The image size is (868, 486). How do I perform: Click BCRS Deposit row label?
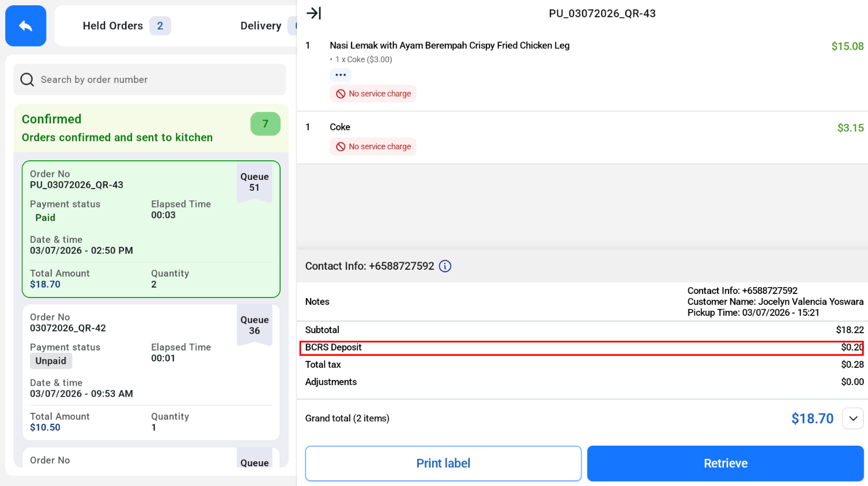[x=333, y=348]
